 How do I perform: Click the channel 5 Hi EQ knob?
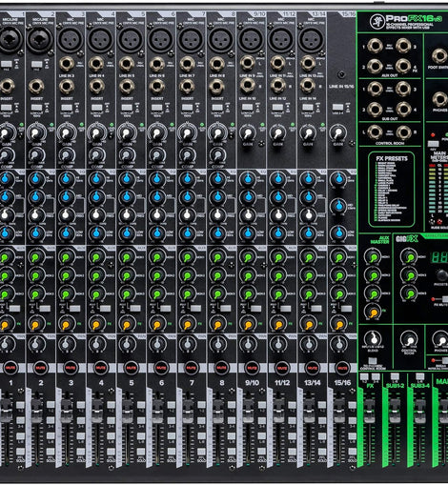coord(126,179)
